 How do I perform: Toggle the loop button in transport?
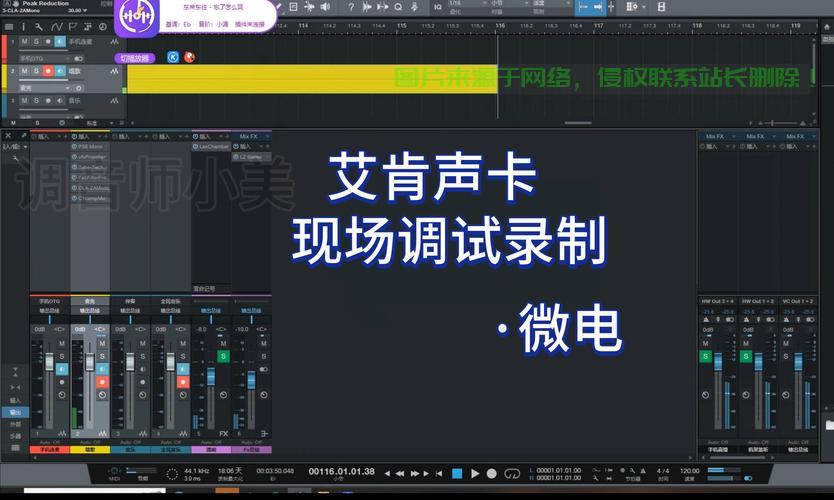[512, 473]
